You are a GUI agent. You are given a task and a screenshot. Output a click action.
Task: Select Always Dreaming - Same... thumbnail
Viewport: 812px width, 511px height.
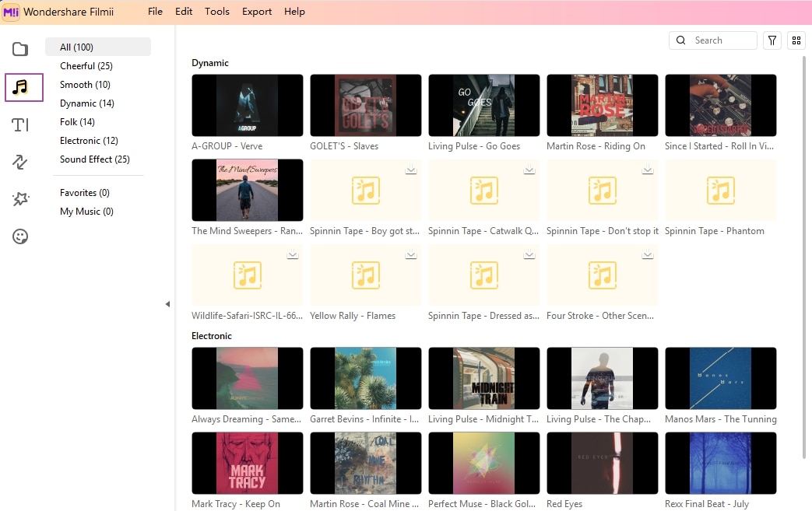pyautogui.click(x=247, y=379)
